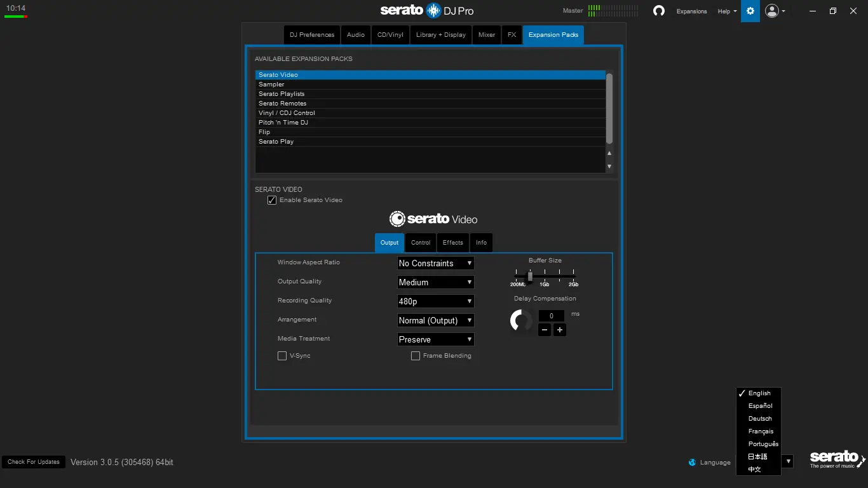This screenshot has width=868, height=488.
Task: Click the Buffer Size slider handle
Action: (530, 276)
